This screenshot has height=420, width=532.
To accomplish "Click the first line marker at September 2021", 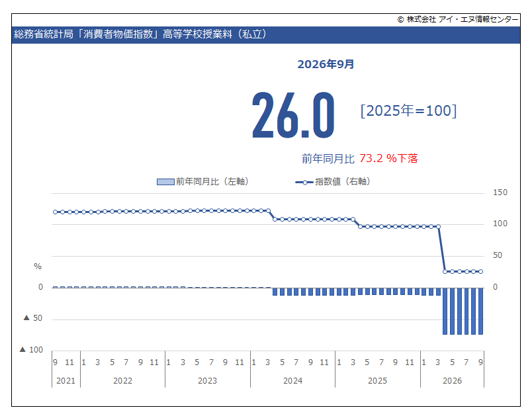I will click(x=56, y=212).
